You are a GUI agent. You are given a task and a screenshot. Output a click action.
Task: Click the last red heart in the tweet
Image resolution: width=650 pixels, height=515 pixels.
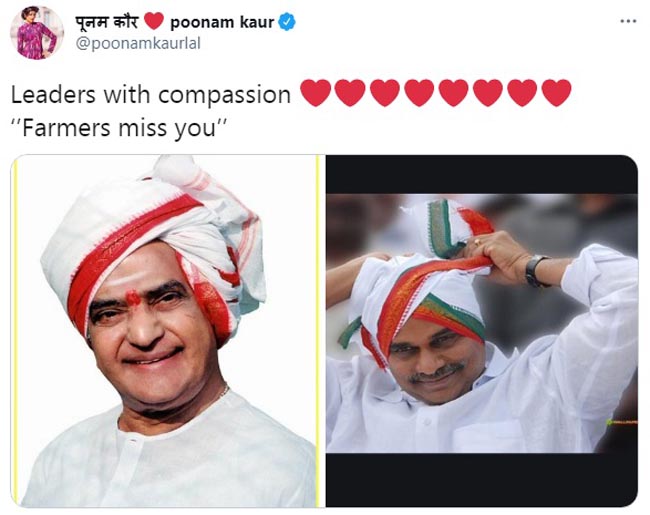click(x=557, y=93)
